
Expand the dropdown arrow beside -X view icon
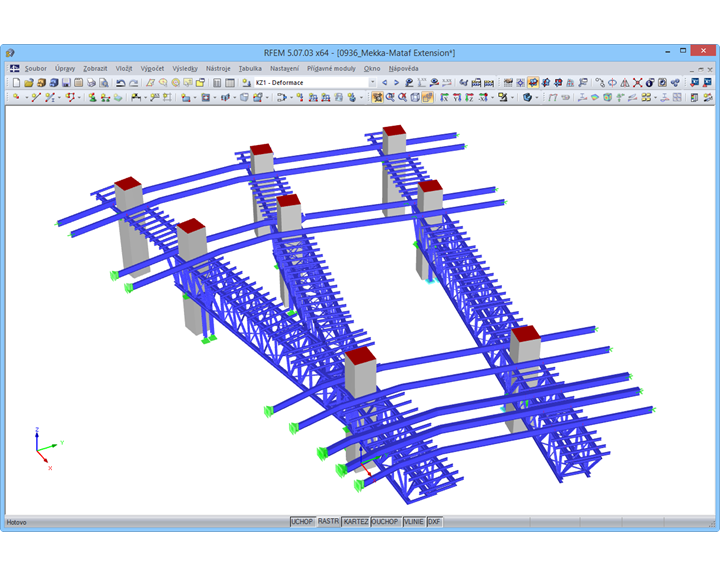[x=493, y=97]
